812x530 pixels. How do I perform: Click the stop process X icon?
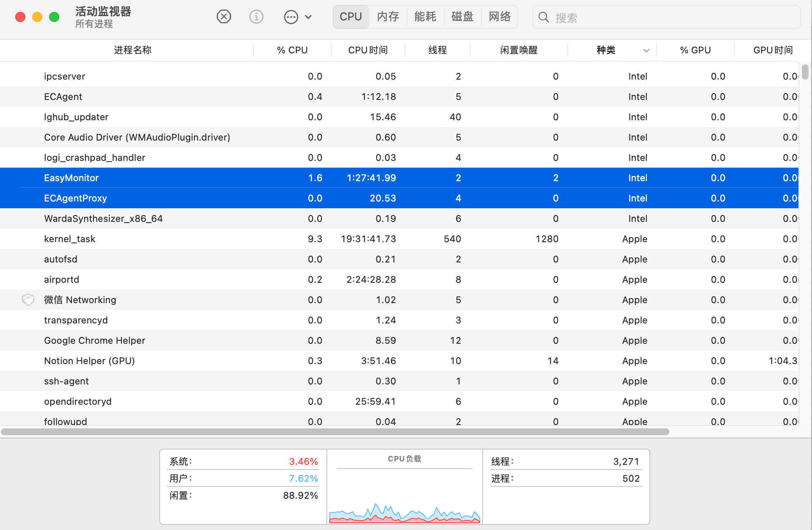[x=224, y=17]
